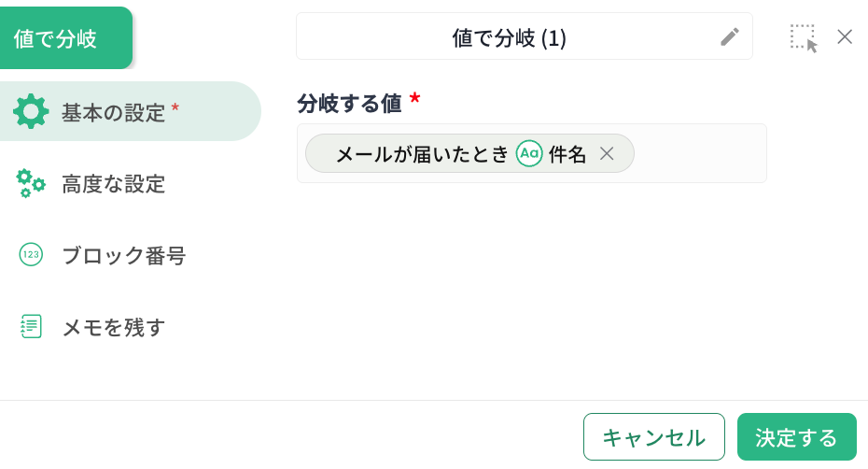
Task: Click the 値で分岐 (1) title field
Action: pos(525,36)
